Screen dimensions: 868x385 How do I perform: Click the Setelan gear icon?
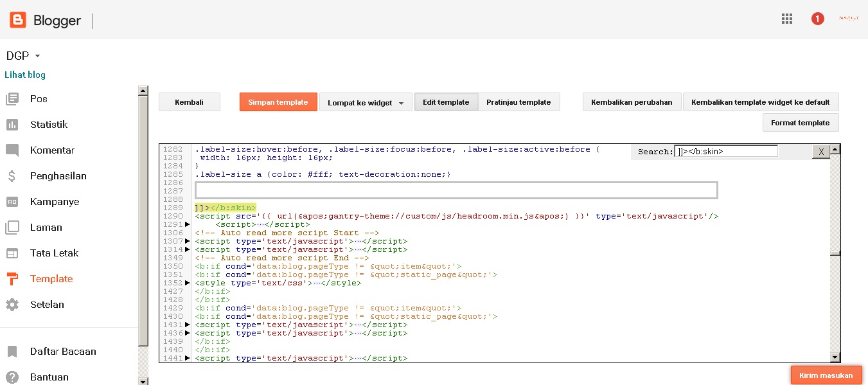point(12,305)
